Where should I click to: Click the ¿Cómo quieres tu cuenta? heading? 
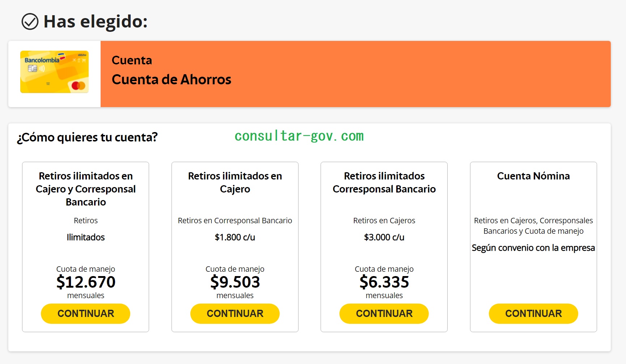(87, 137)
